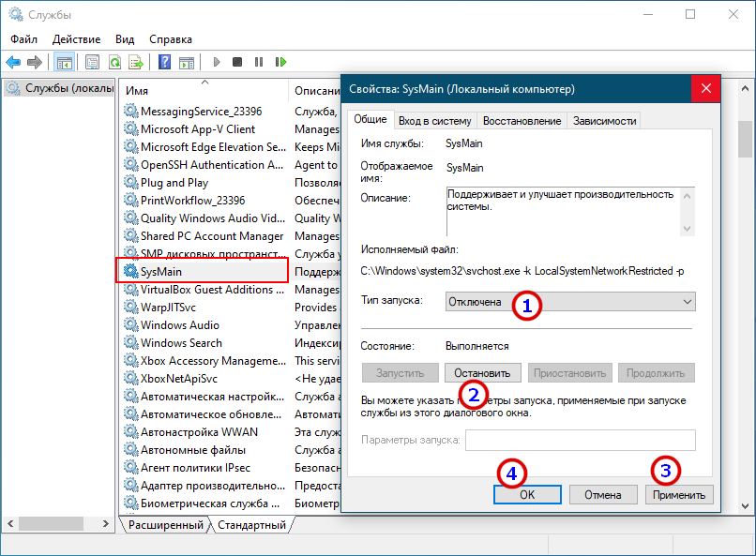The width and height of the screenshot is (756, 556).
Task: Open the Действие menu
Action: (76, 39)
